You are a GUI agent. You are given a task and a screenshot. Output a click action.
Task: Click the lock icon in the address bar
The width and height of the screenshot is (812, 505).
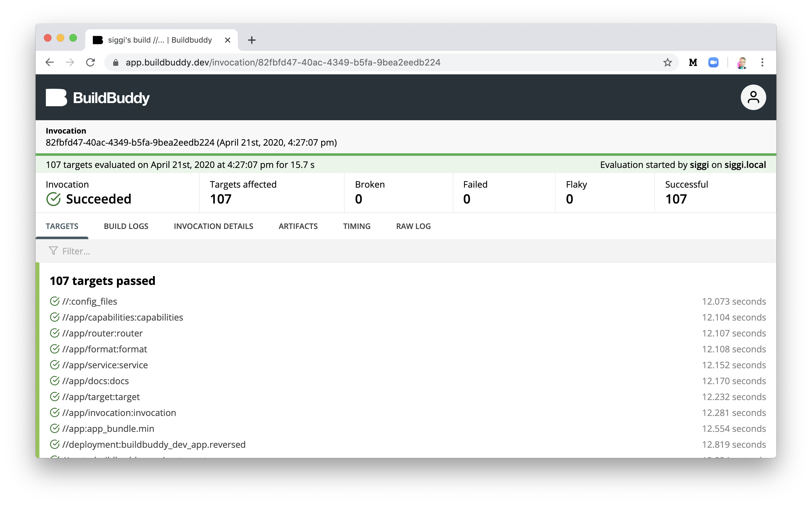tap(115, 63)
